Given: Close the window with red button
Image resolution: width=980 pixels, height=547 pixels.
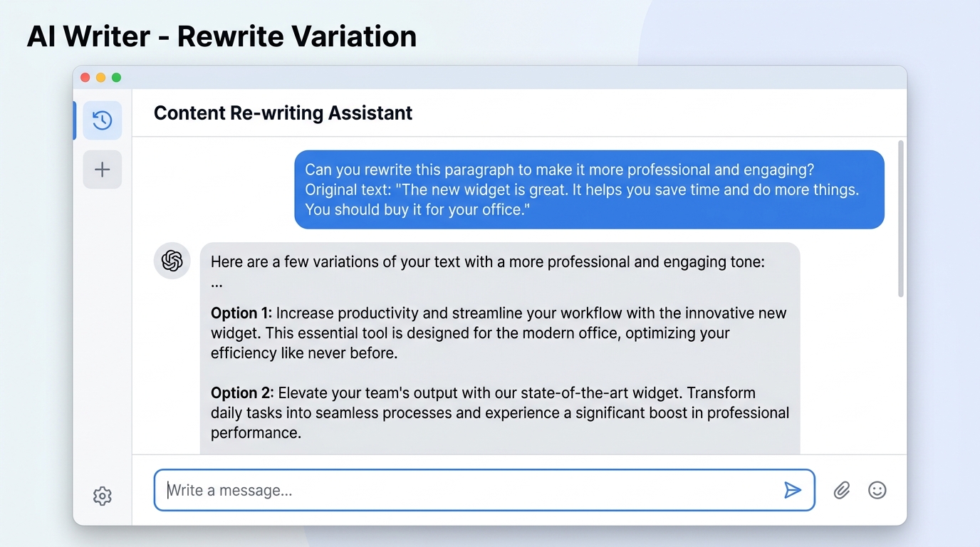Looking at the screenshot, I should 85,78.
